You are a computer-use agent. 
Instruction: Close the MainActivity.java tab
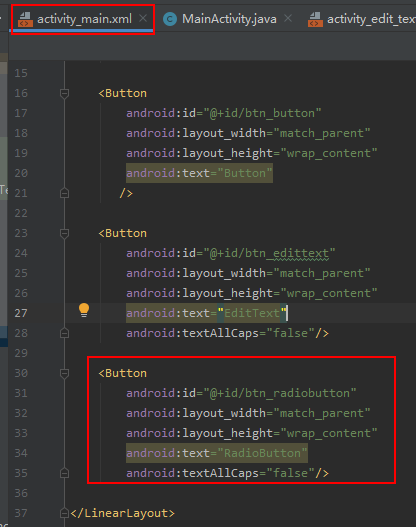(x=288, y=18)
